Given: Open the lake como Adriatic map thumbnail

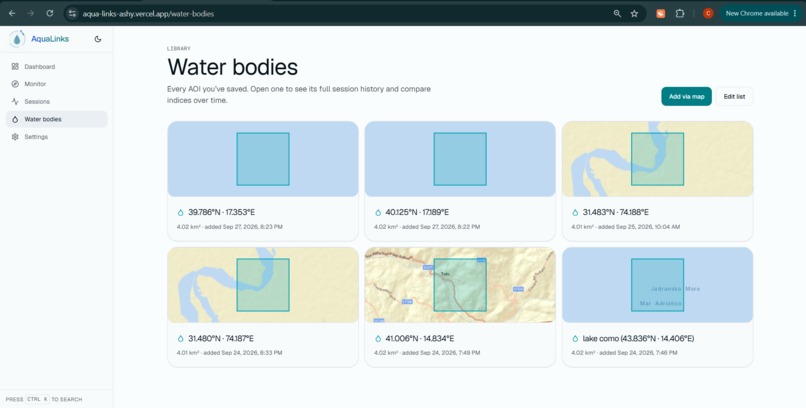Looking at the screenshot, I should pos(657,285).
